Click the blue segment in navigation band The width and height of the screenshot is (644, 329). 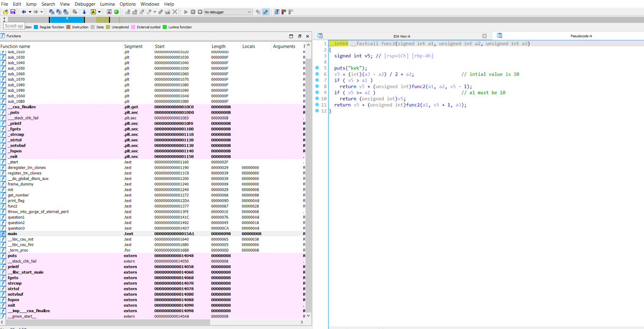(x=67, y=20)
